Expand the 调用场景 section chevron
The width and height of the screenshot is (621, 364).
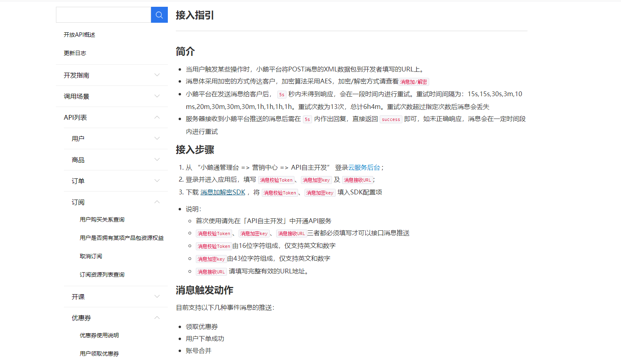point(157,96)
